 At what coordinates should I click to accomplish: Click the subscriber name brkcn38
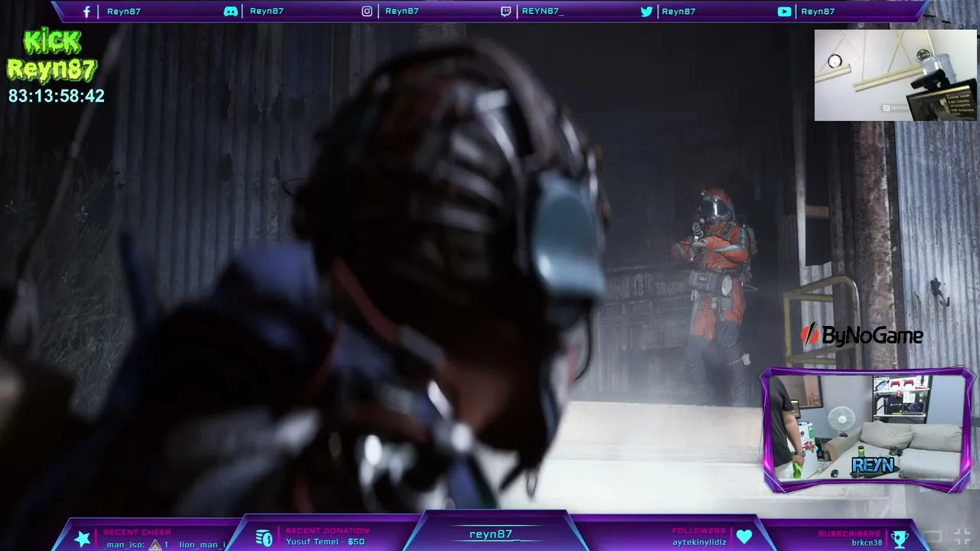tap(867, 543)
